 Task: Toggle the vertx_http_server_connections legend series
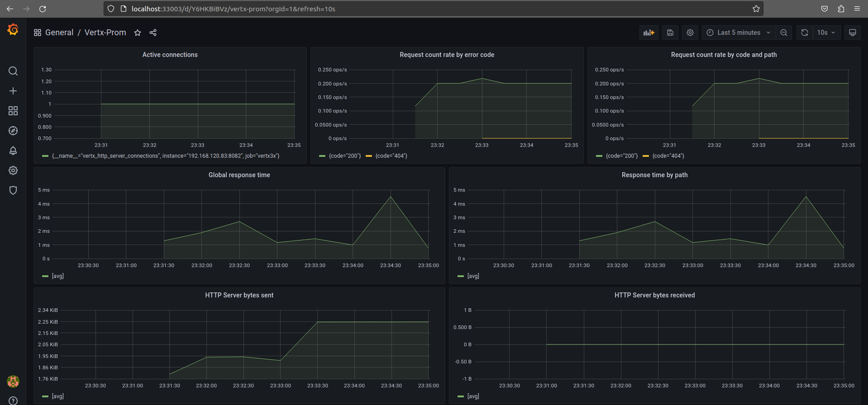pos(166,156)
